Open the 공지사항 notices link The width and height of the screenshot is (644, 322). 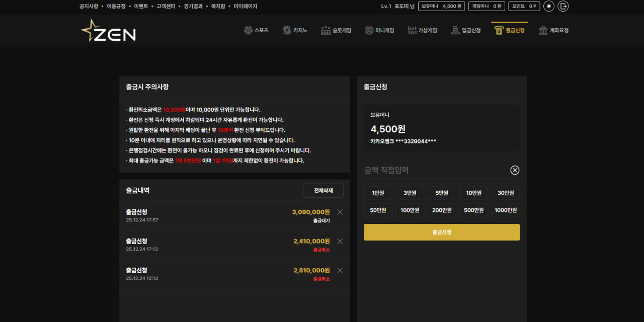coord(89,7)
